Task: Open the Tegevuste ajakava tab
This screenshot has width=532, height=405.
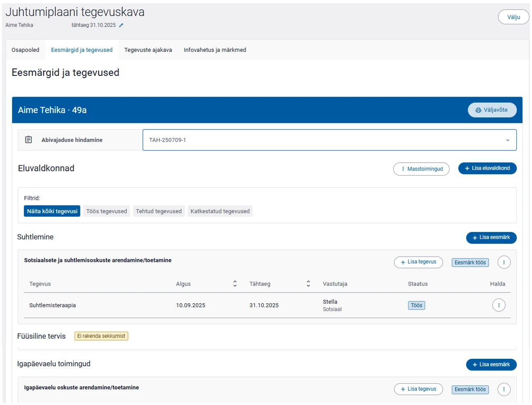Action: pos(148,50)
